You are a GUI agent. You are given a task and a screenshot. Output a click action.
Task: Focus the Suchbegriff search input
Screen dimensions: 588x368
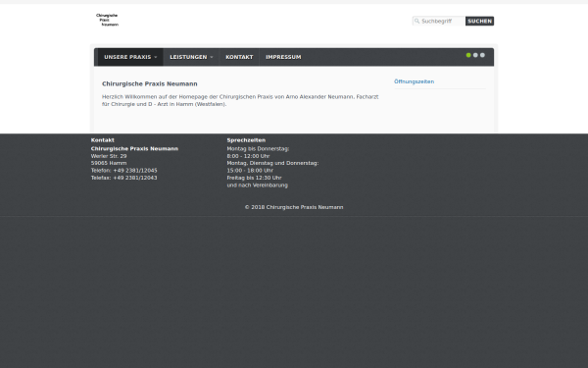(439, 21)
